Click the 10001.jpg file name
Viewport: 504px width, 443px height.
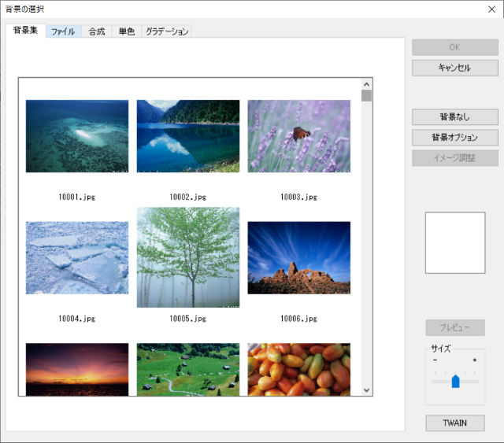point(77,197)
